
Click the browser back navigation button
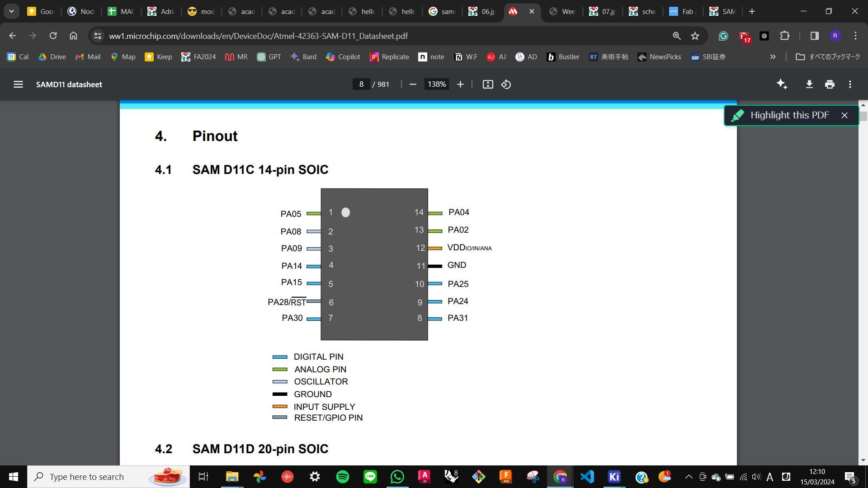coord(13,36)
